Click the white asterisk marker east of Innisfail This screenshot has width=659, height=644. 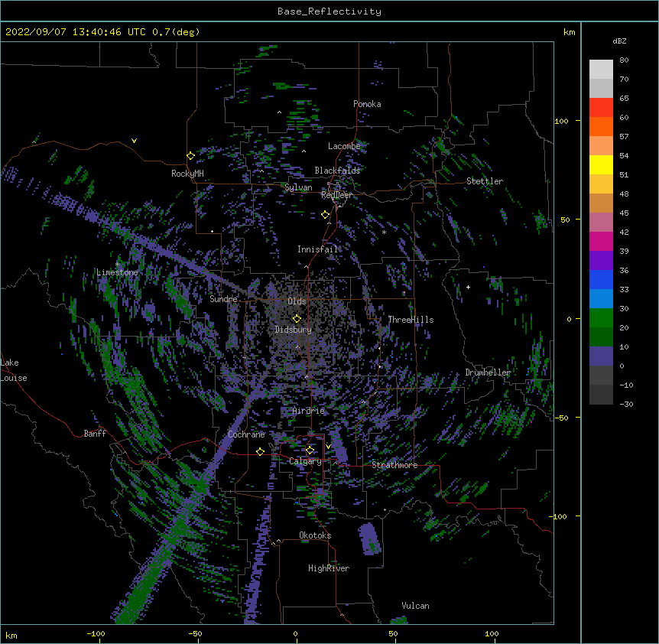click(384, 232)
